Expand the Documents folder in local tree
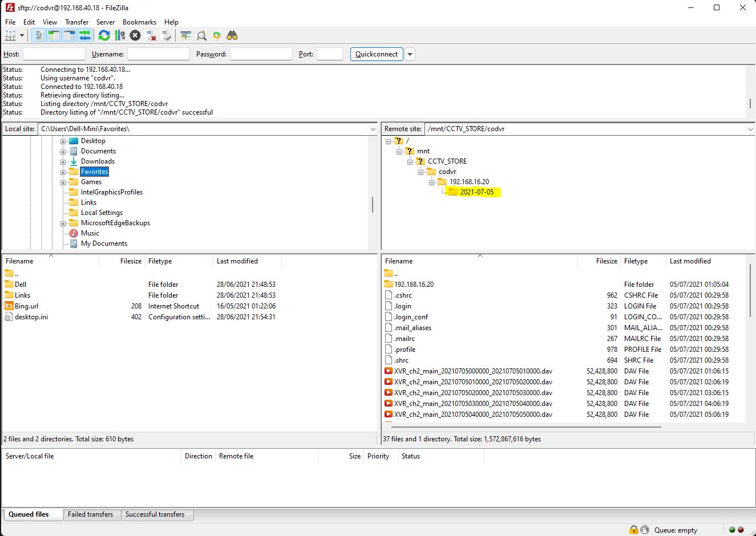Screen dimensions: 756x536 (x=63, y=151)
